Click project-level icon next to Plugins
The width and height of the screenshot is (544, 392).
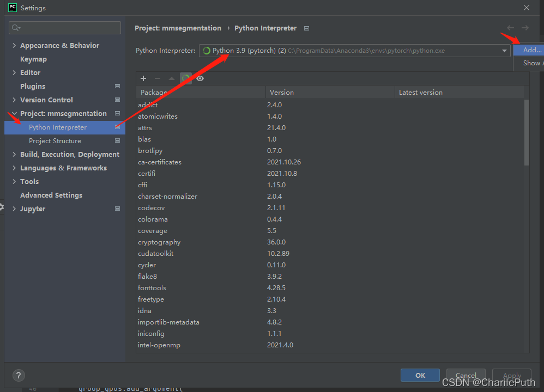tap(118, 86)
